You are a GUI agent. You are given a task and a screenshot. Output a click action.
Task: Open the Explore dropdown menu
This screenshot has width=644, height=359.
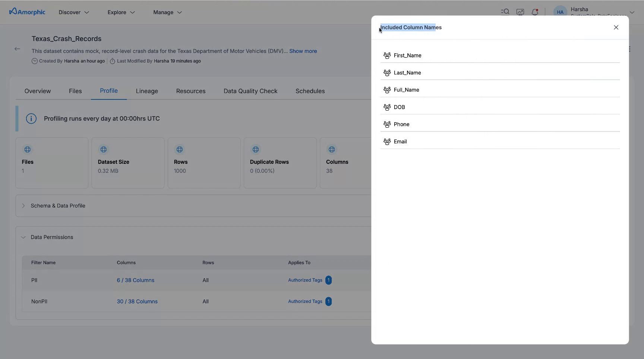coord(120,12)
